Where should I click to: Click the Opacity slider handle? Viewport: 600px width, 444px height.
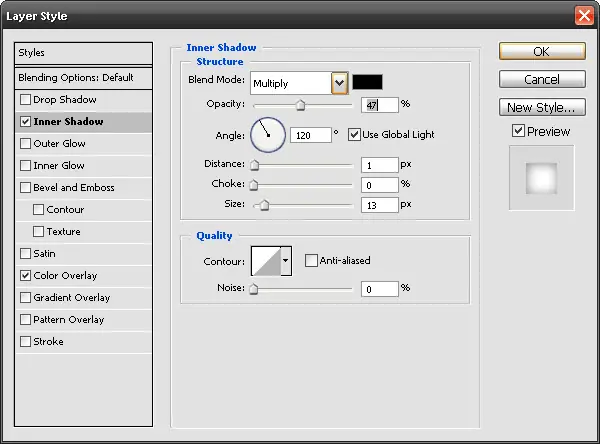(301, 105)
